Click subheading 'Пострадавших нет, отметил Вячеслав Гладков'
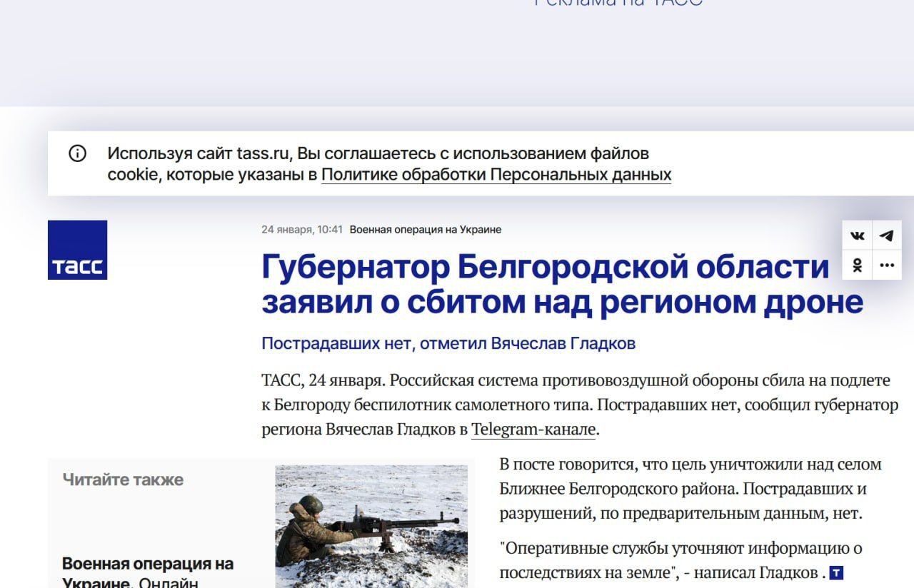The image size is (914, 588). click(x=448, y=343)
